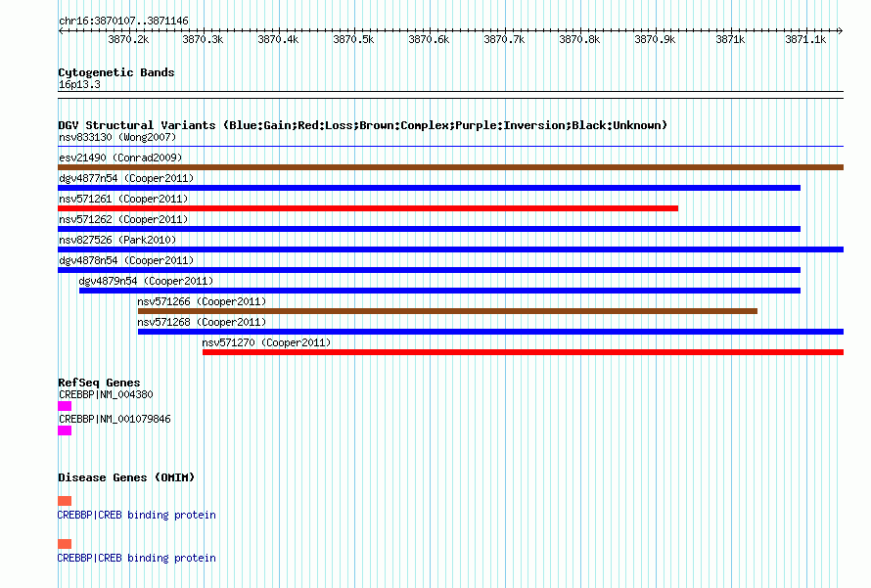Click the CREBBP|NM_004380 RefSeq label

pyautogui.click(x=106, y=395)
